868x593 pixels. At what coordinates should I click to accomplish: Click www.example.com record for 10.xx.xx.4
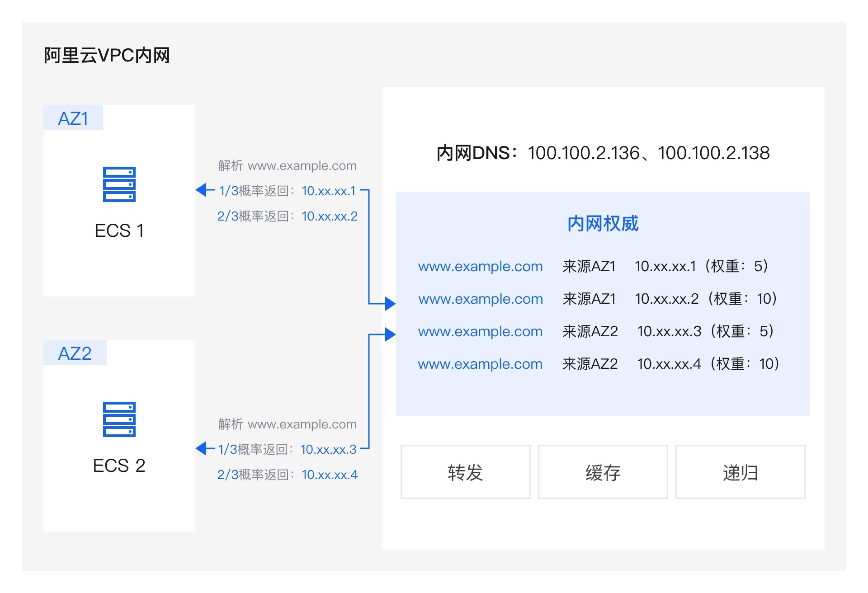[x=480, y=364]
